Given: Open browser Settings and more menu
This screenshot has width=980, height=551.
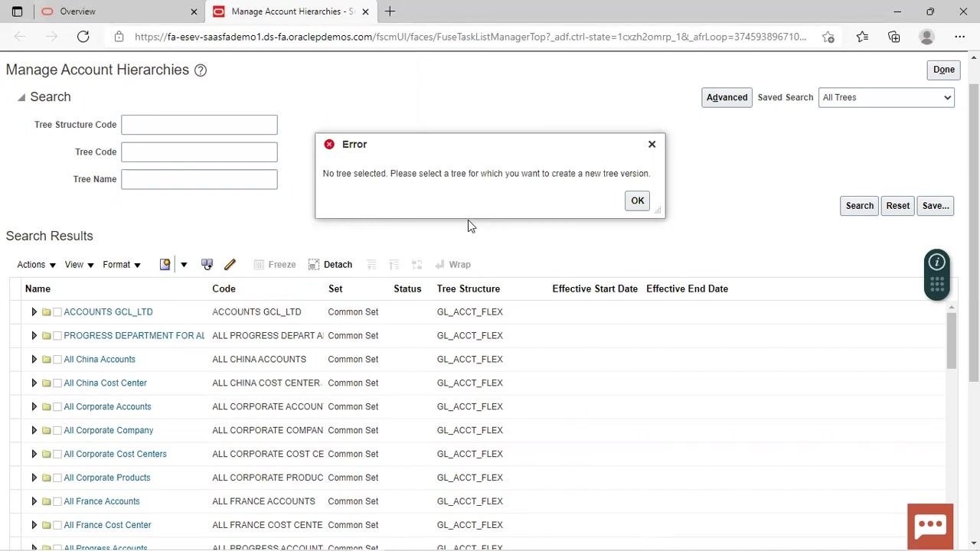Looking at the screenshot, I should [960, 37].
